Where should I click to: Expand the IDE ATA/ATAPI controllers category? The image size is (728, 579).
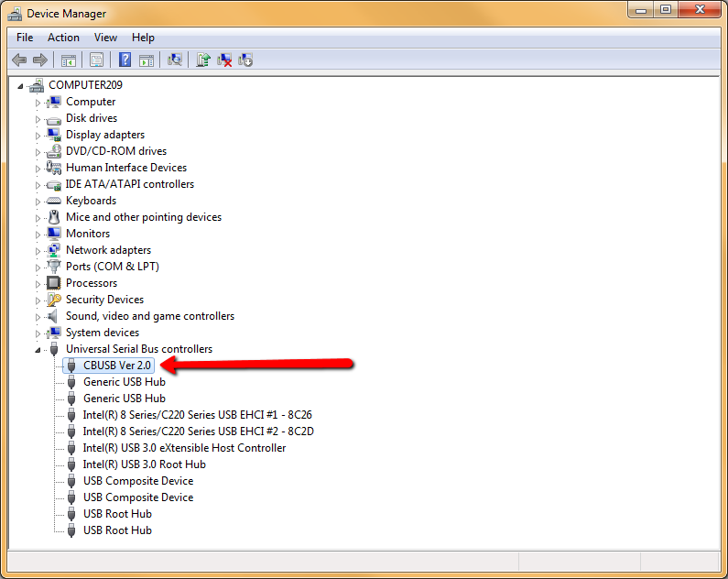point(38,185)
